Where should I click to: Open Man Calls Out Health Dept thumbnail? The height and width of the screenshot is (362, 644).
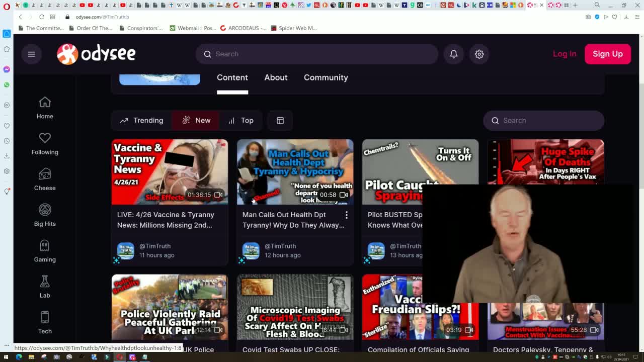tap(295, 172)
